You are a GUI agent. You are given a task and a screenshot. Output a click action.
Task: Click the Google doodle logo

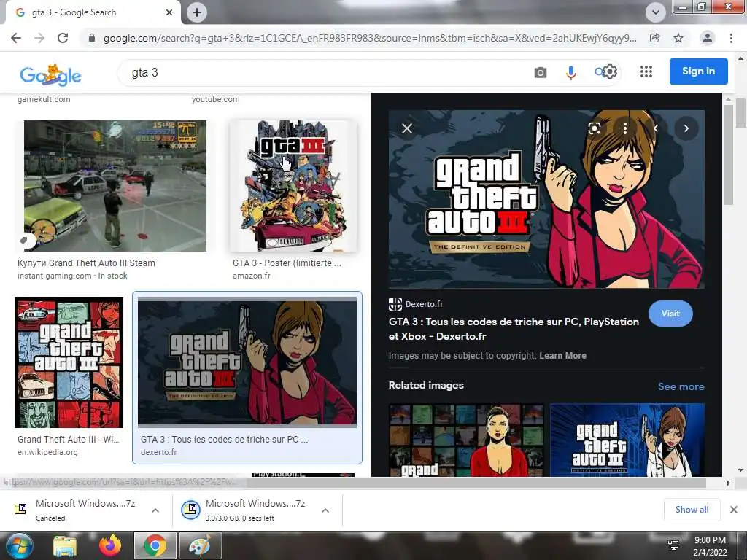(50, 74)
